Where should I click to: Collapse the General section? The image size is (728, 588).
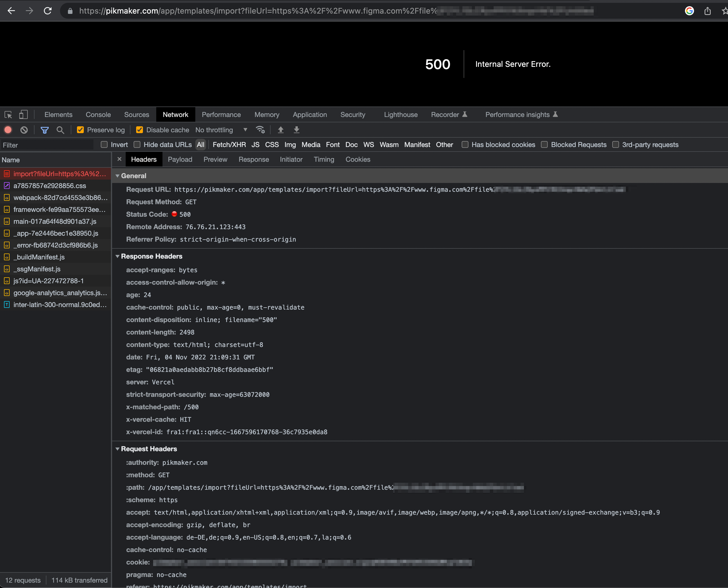pyautogui.click(x=117, y=176)
